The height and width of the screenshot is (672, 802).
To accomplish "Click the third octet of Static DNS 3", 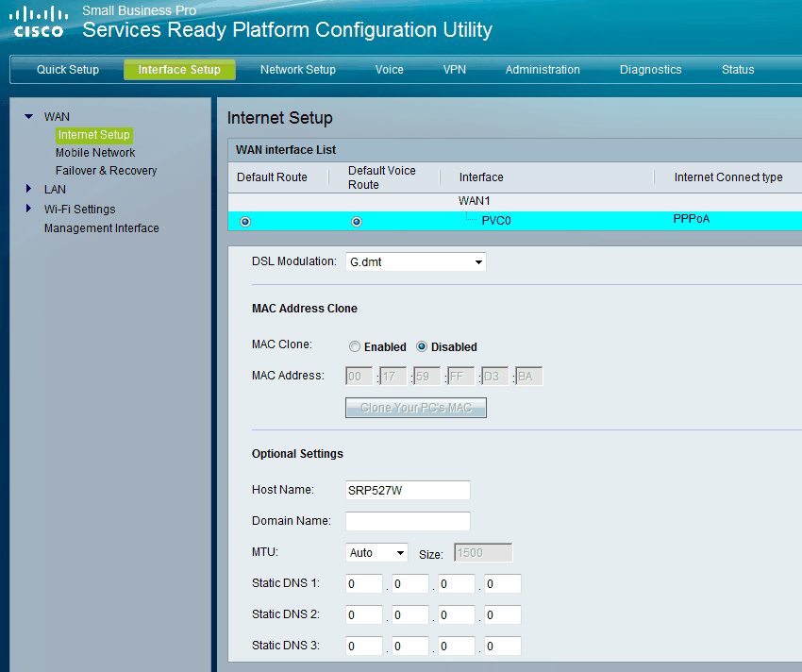I will pos(457,646).
